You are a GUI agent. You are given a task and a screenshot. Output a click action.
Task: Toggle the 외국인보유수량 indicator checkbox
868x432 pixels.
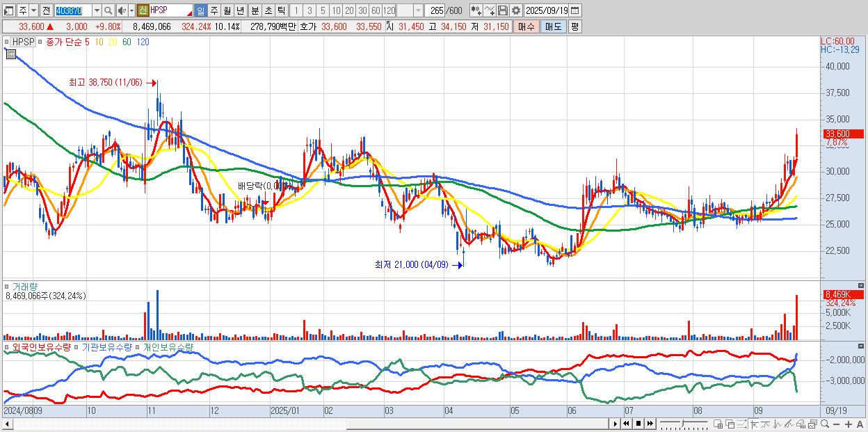click(6, 346)
